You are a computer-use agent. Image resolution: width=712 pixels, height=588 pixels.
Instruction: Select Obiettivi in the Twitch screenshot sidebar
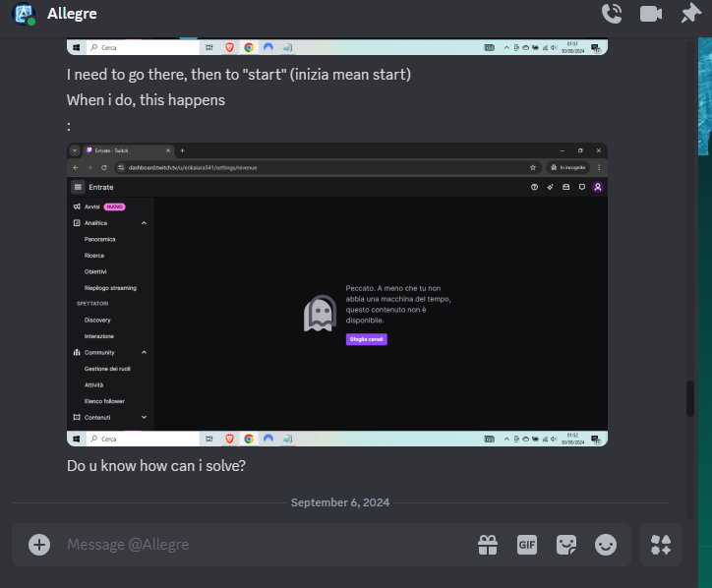click(x=95, y=272)
